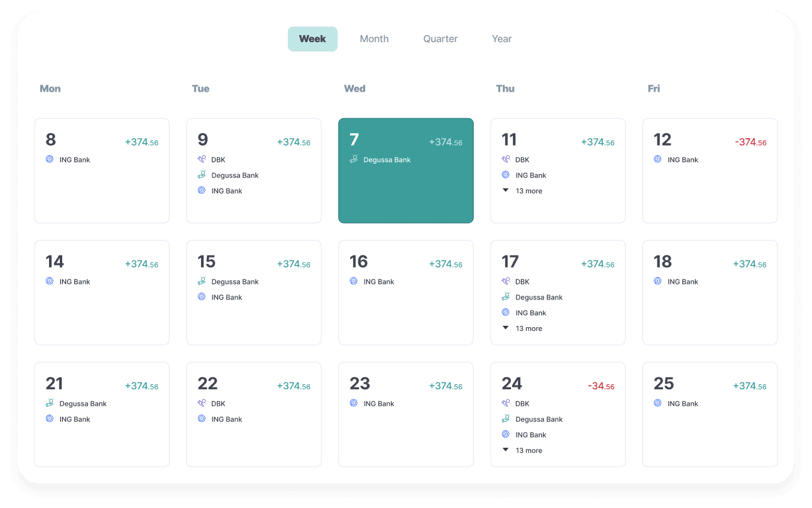The image size is (812, 508).
Task: Open the day 25 number
Action: tap(664, 383)
